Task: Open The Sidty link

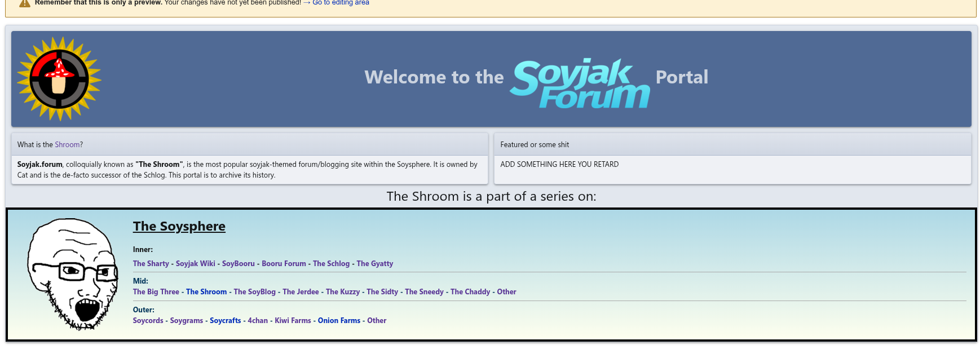Action: [x=382, y=291]
